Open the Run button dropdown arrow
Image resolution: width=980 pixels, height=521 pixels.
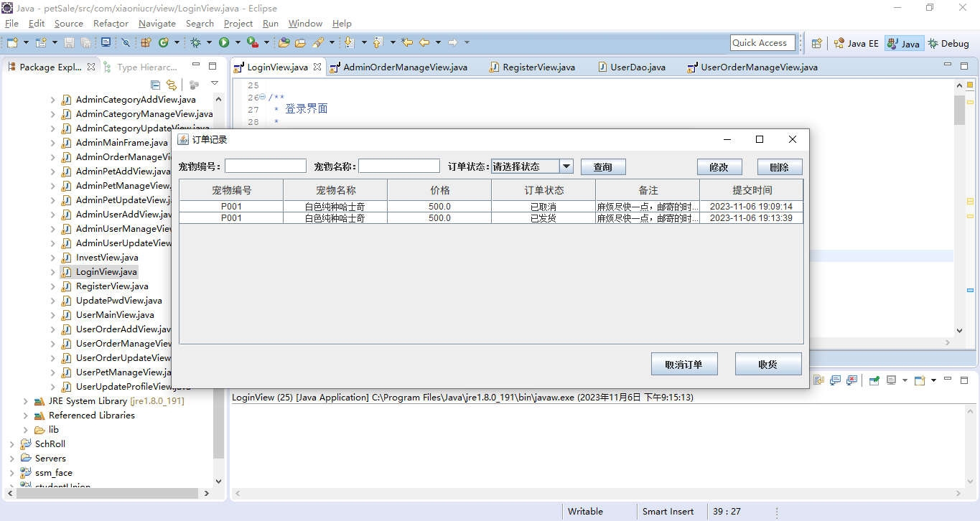238,43
